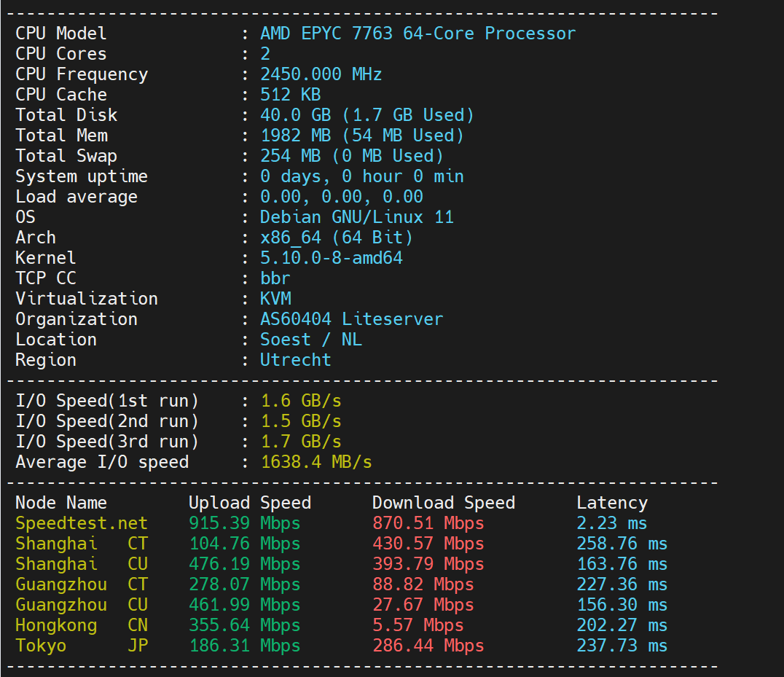Click AS60404 Liteserver organization value

click(351, 319)
